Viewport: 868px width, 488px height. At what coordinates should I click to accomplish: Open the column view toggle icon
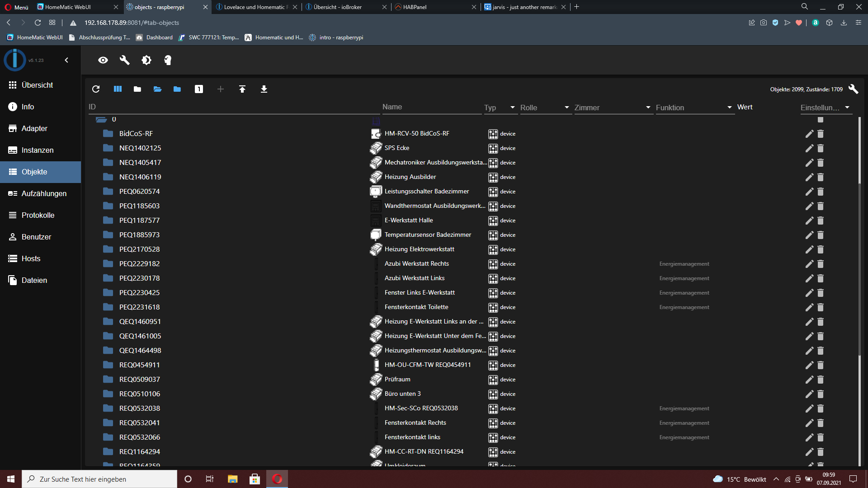click(118, 89)
